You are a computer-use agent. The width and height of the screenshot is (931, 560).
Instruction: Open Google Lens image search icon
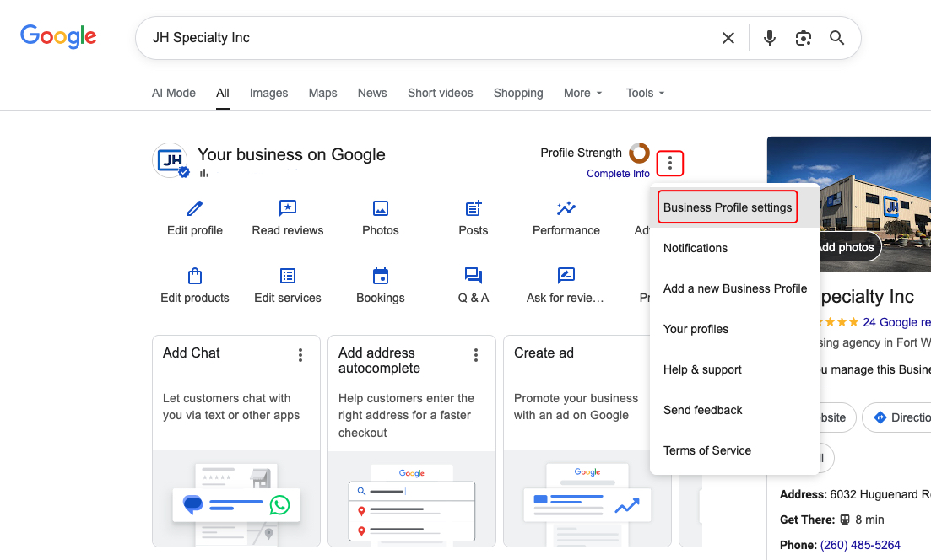point(804,38)
